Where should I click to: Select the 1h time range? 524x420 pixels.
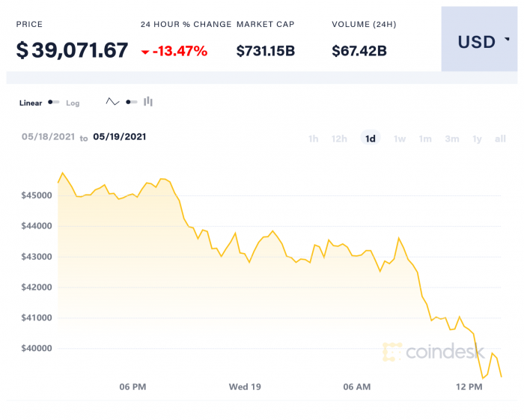coord(314,139)
